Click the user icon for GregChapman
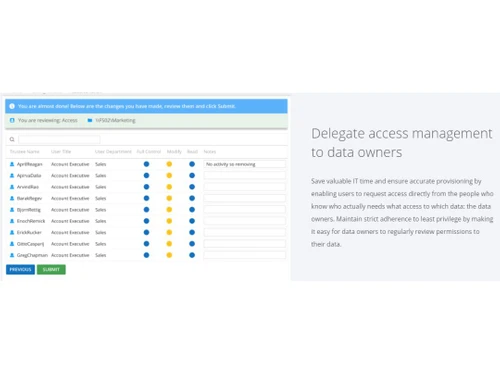The image size is (500, 375). [12, 255]
